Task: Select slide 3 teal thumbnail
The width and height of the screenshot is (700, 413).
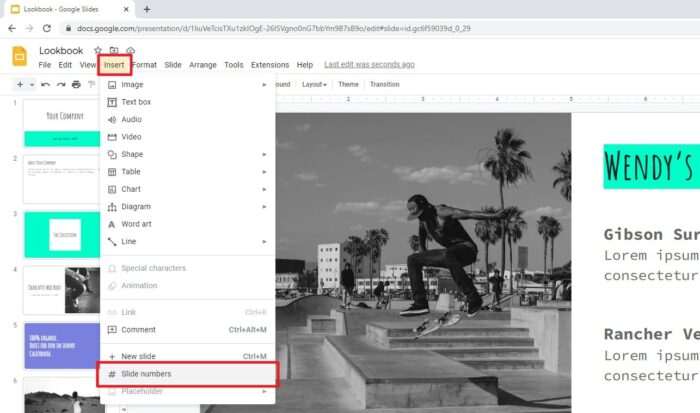Action: pyautogui.click(x=62, y=234)
